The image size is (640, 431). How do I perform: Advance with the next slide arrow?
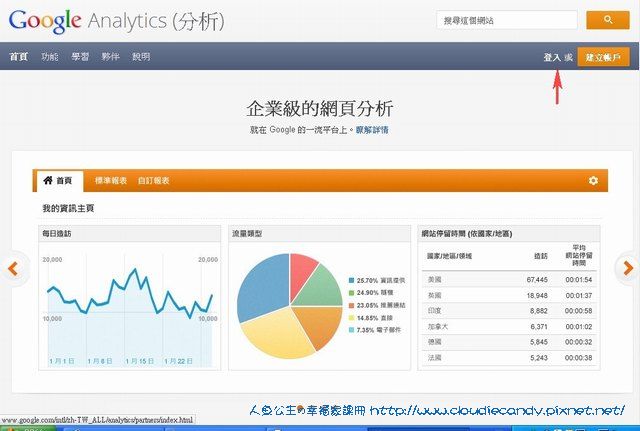pyautogui.click(x=628, y=268)
